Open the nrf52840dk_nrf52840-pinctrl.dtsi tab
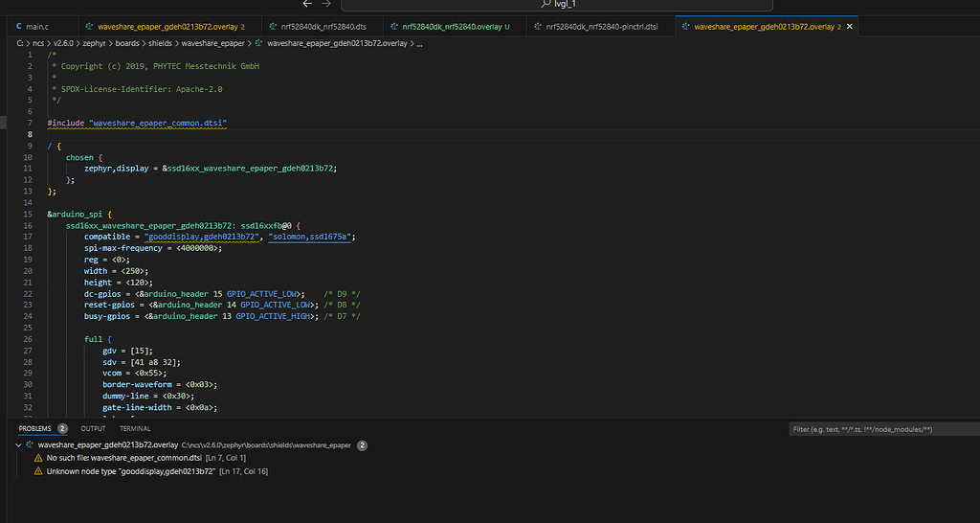The width and height of the screenshot is (980, 523). tap(601, 27)
